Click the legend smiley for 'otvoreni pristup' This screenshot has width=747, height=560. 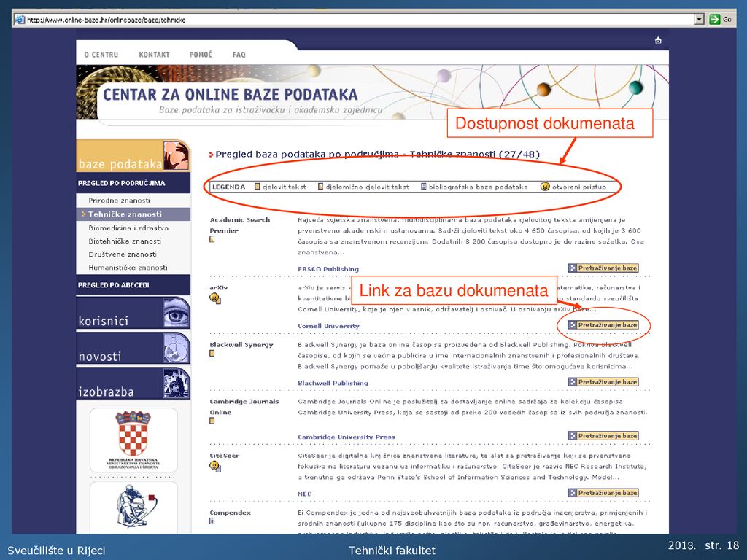(x=545, y=187)
